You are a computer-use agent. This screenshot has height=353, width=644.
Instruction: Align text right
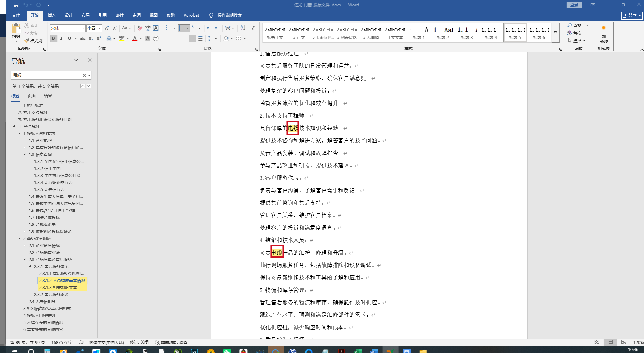click(184, 38)
